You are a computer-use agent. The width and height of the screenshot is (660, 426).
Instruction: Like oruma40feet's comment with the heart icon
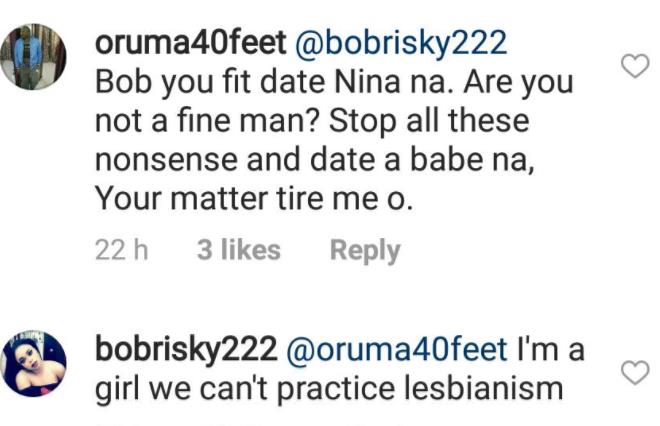[x=634, y=66]
